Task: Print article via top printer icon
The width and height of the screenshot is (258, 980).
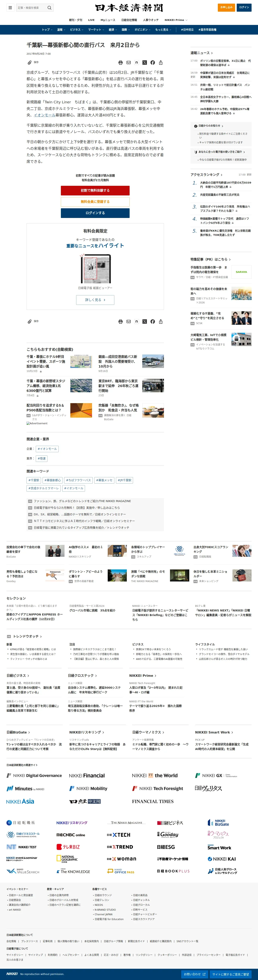Action: 120,62
